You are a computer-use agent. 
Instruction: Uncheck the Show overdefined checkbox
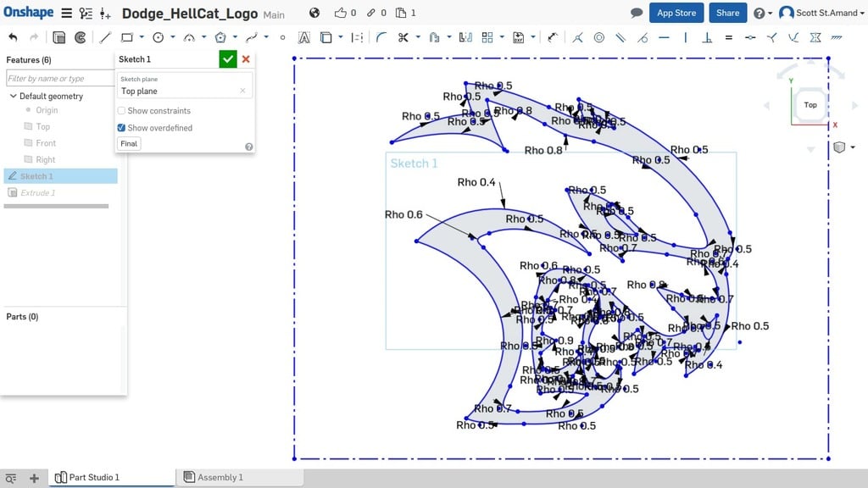click(122, 128)
